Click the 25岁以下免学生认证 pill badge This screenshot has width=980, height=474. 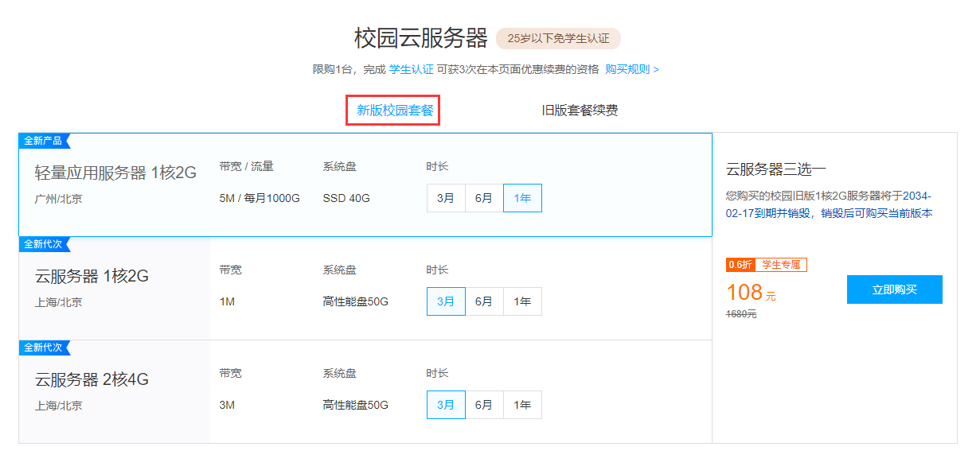click(559, 38)
